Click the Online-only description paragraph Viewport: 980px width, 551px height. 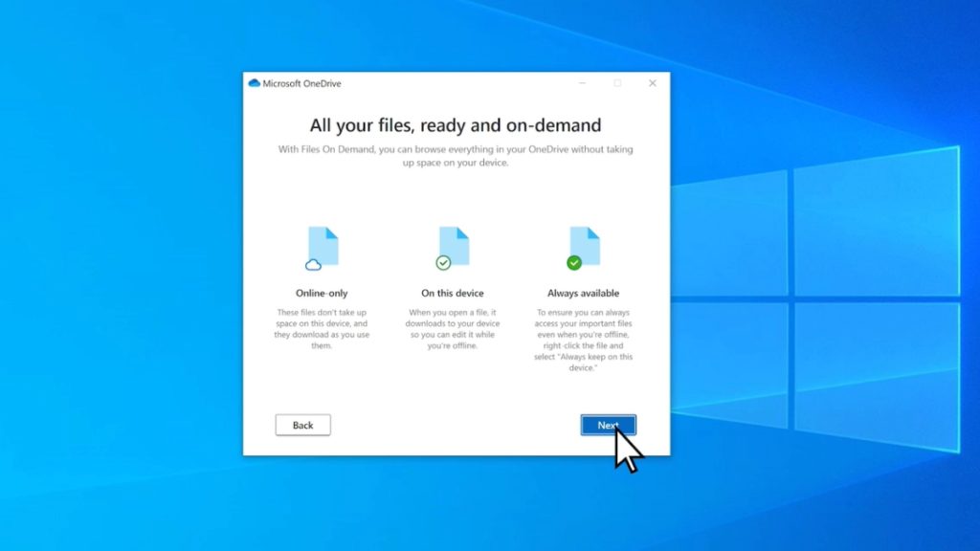pyautogui.click(x=322, y=328)
